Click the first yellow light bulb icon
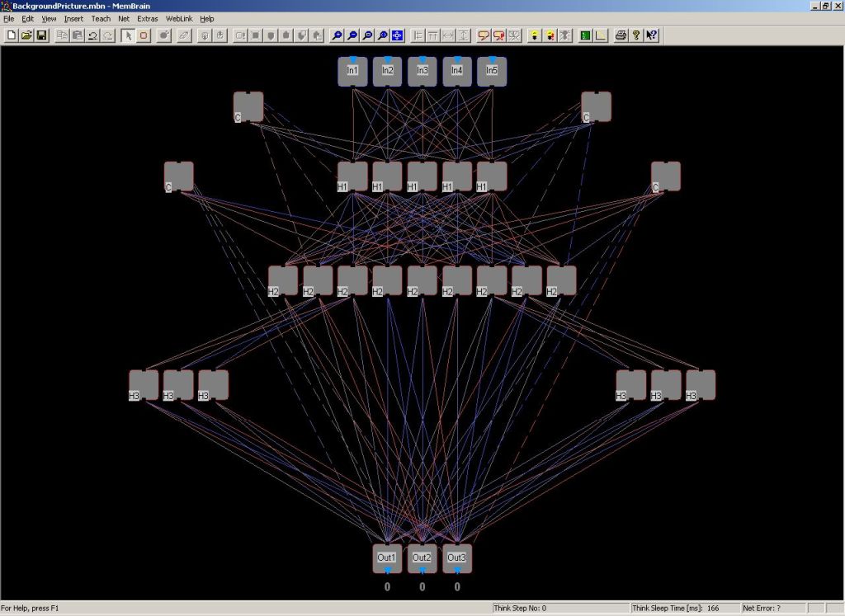Screen dimensions: 845x616 [x=534, y=35]
